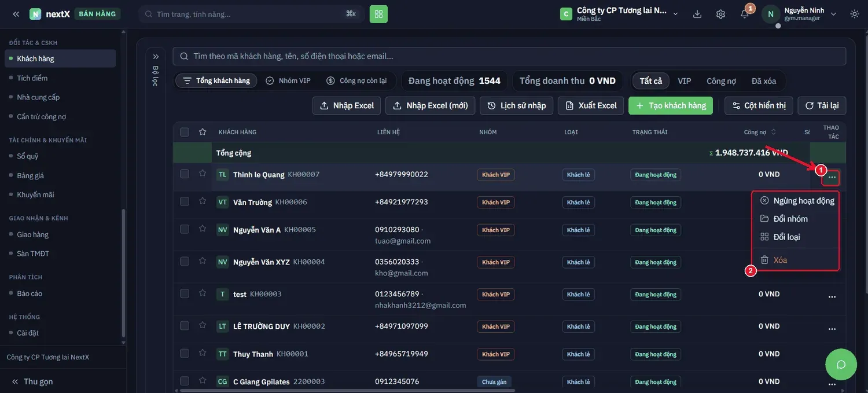Tick the select-all header checkbox
Viewport: 868px width, 393px height.
click(185, 132)
